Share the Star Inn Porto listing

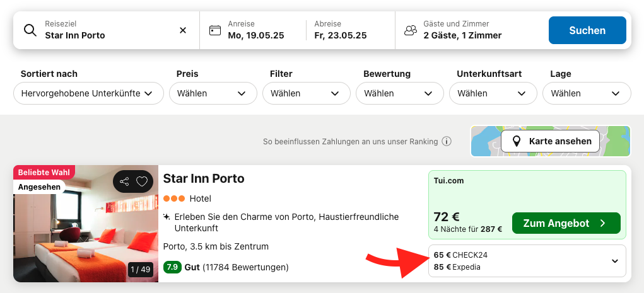pos(124,181)
